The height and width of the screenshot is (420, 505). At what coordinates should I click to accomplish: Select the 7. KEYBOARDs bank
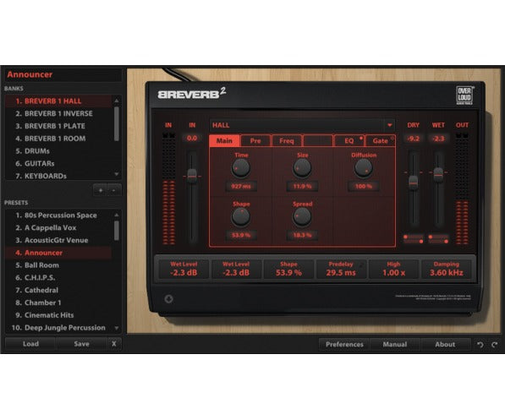point(58,176)
